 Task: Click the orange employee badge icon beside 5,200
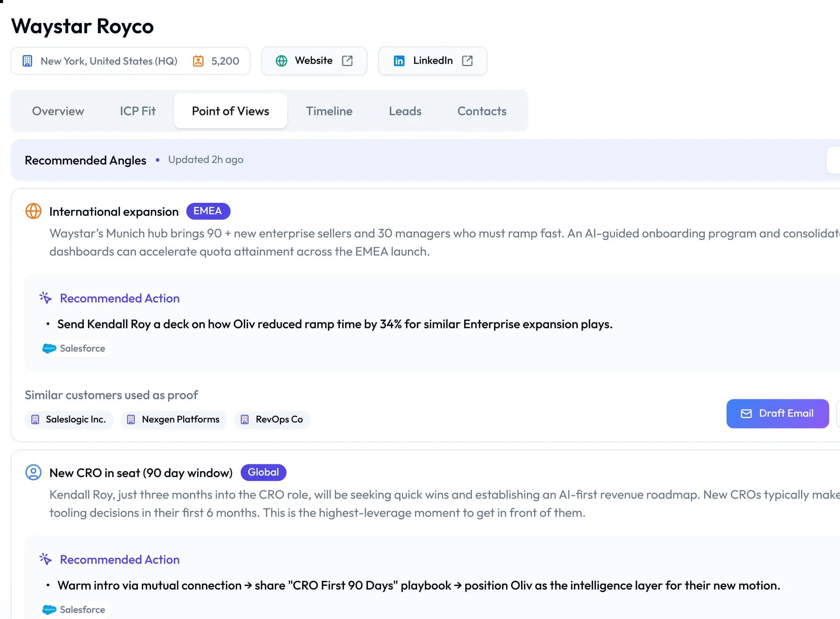pos(198,61)
